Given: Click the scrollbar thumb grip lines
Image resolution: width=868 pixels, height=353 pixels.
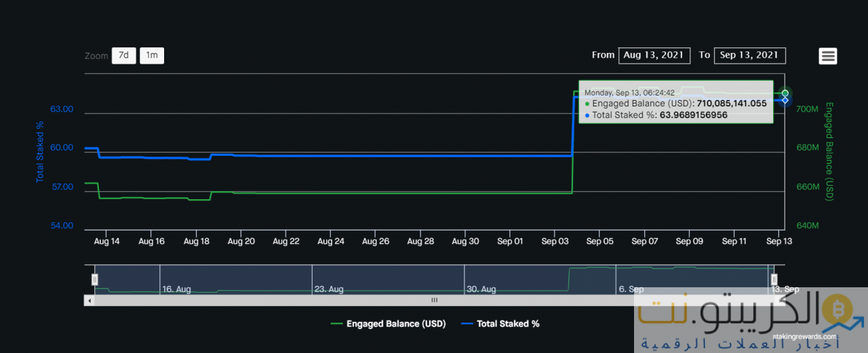Looking at the screenshot, I should point(434,300).
